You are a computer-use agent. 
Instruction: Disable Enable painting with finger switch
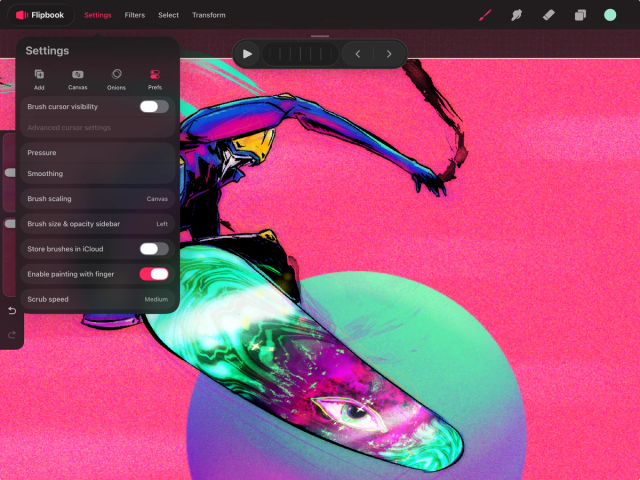[154, 274]
